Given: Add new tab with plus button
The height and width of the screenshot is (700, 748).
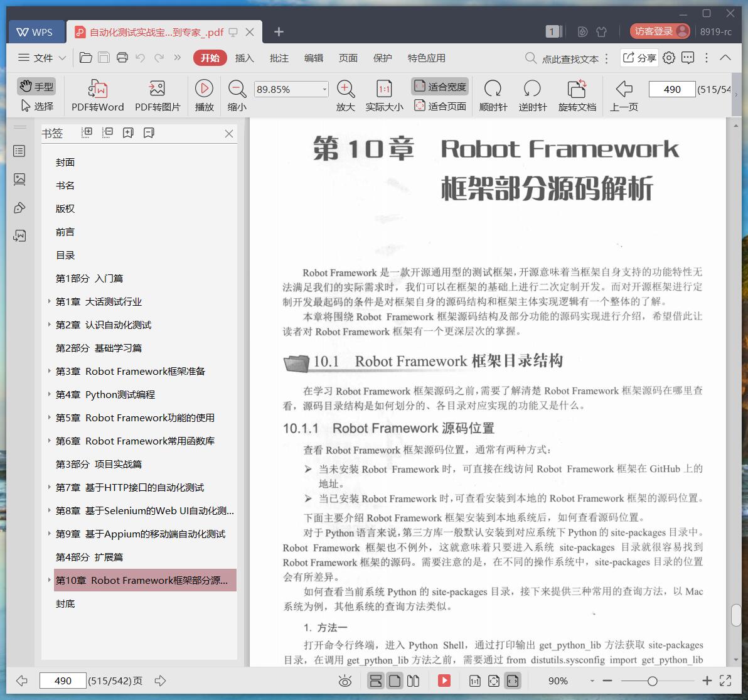Looking at the screenshot, I should pos(279,32).
